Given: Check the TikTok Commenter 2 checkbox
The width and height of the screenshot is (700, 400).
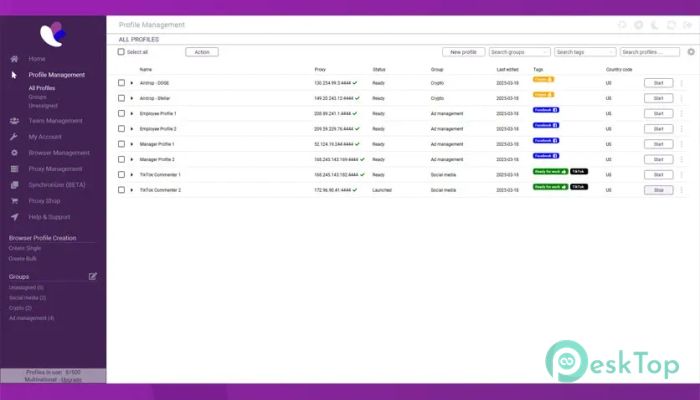Looking at the screenshot, I should [121, 190].
